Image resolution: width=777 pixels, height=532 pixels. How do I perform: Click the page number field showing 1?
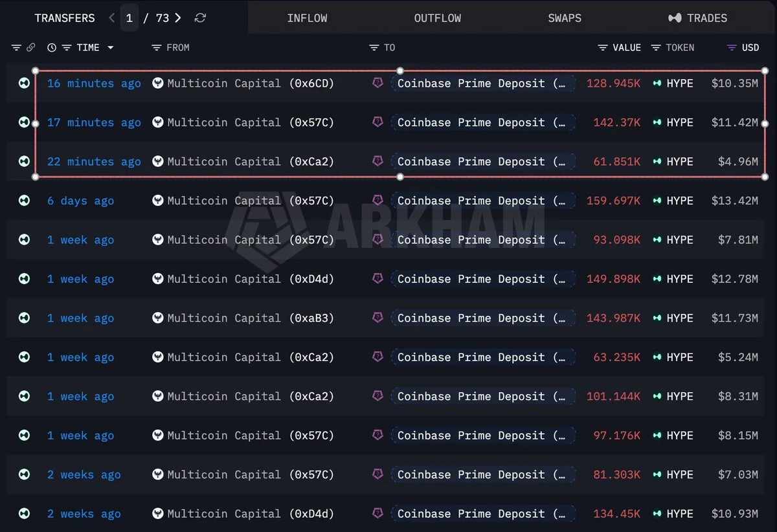click(129, 18)
